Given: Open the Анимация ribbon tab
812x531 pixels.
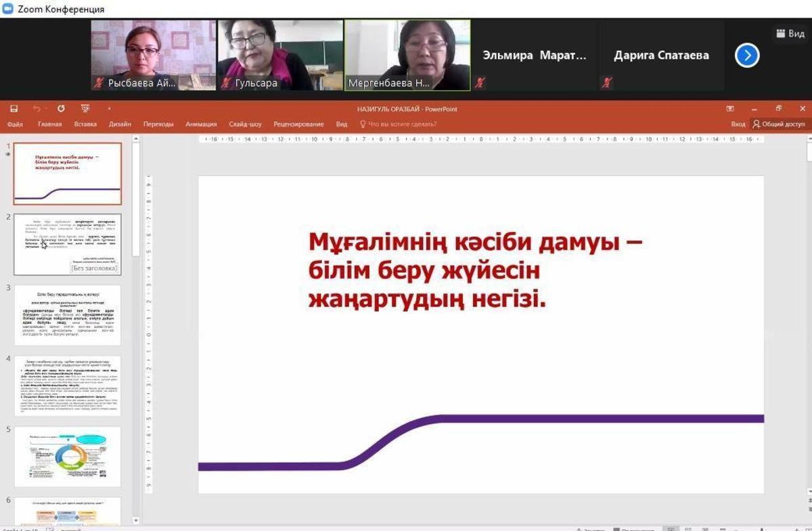Looking at the screenshot, I should pyautogui.click(x=201, y=124).
